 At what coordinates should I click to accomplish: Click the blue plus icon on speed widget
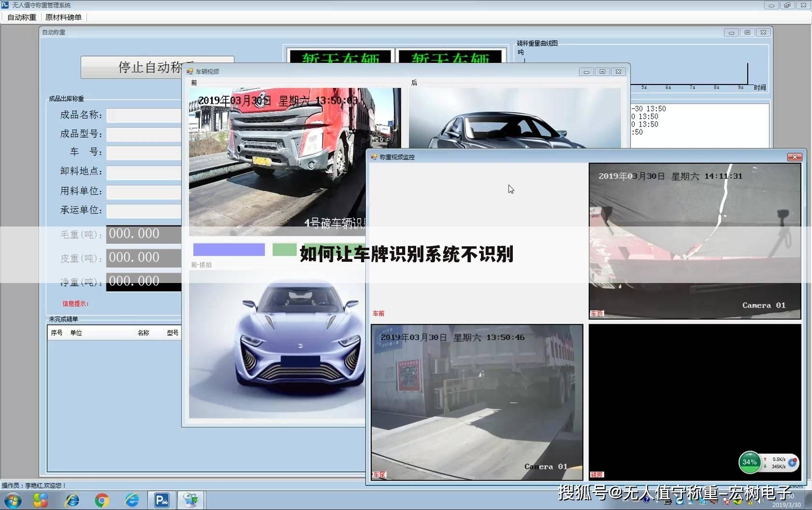[x=792, y=463]
